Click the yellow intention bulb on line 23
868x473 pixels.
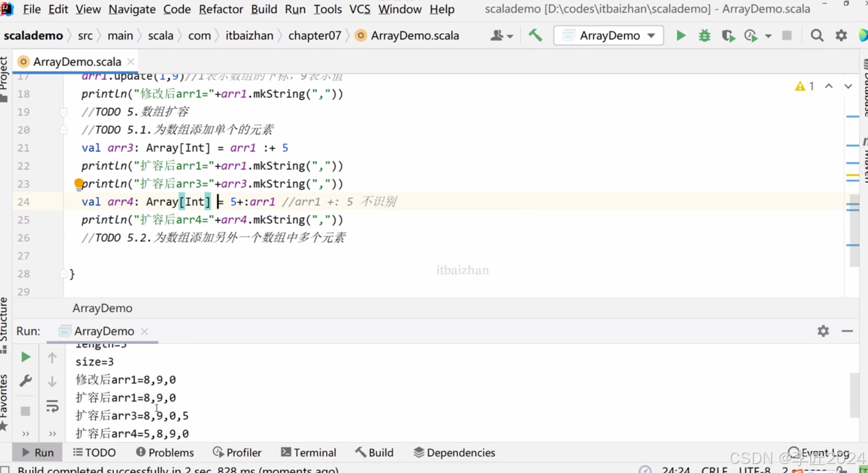click(x=78, y=184)
